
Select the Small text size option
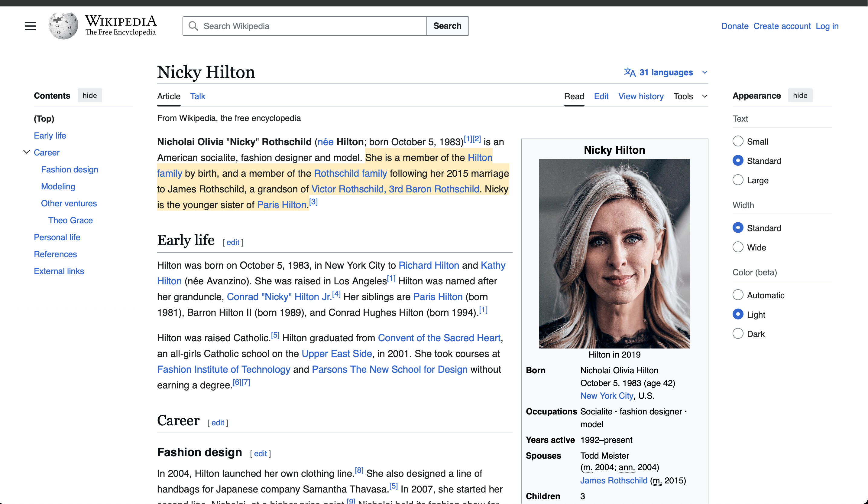737,141
